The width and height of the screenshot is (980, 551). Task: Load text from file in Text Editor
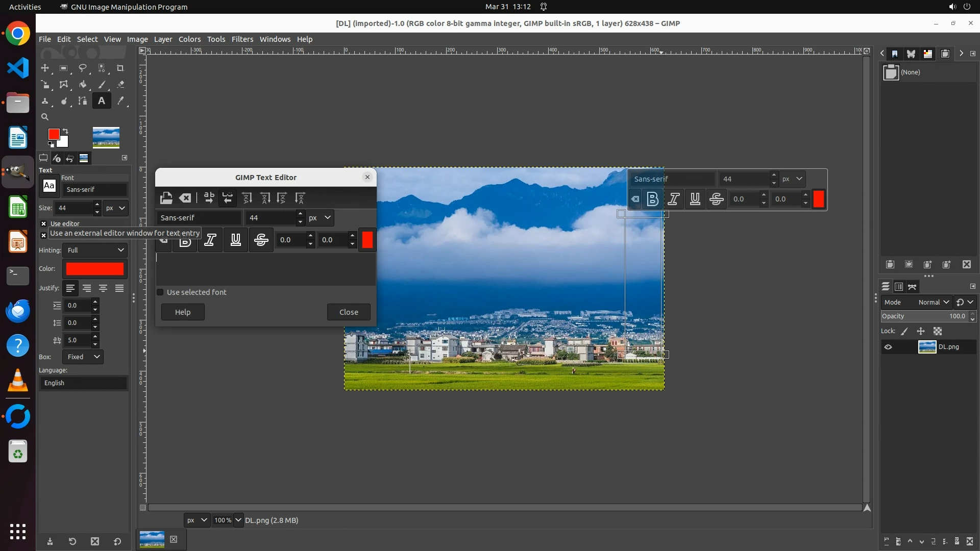166,198
